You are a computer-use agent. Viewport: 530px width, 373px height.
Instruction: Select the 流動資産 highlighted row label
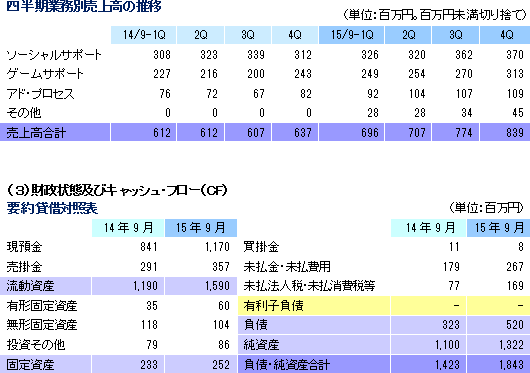[30, 286]
